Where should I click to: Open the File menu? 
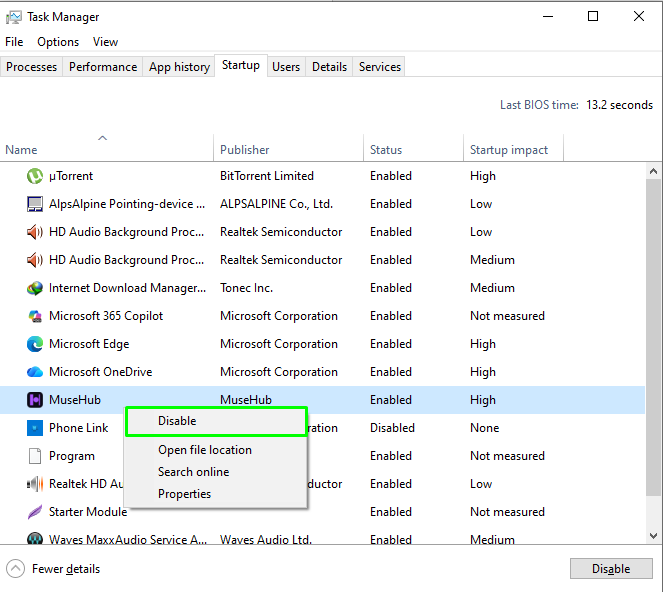pos(14,42)
